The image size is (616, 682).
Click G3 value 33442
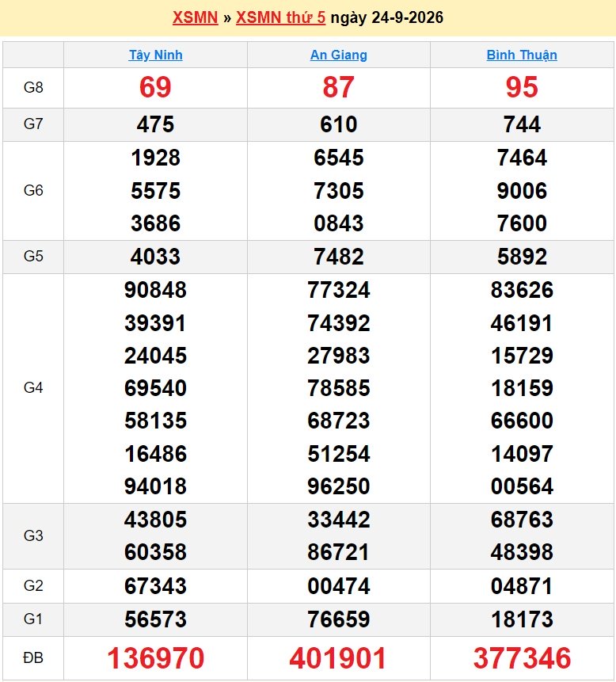(339, 520)
